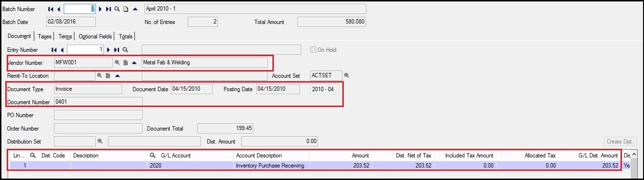Screen dimensions: 644x180
Task: Click the Document Type field Invoice
Action: pyautogui.click(x=88, y=89)
